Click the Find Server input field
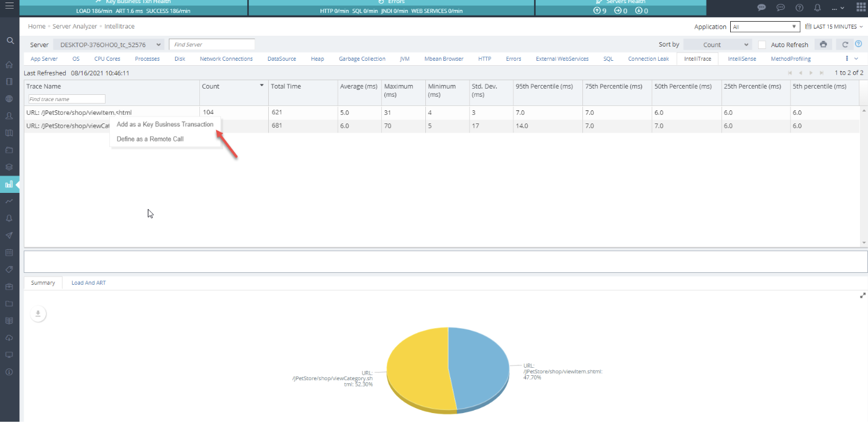Viewport: 868px width, 423px height. tap(212, 45)
